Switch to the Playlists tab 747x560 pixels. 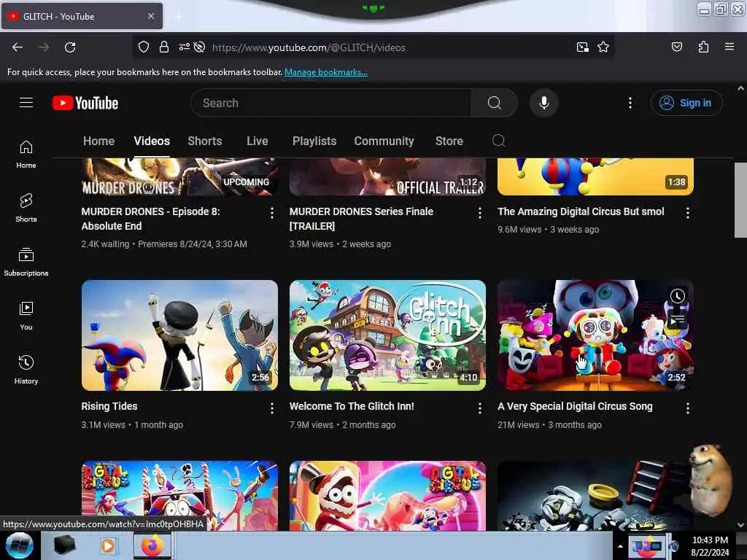tap(314, 141)
